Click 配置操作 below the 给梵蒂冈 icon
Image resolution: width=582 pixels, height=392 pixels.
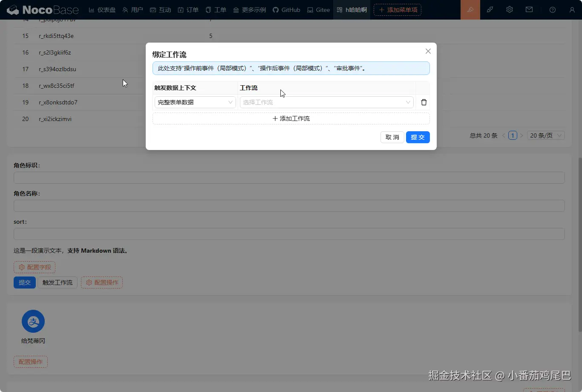[31, 362]
